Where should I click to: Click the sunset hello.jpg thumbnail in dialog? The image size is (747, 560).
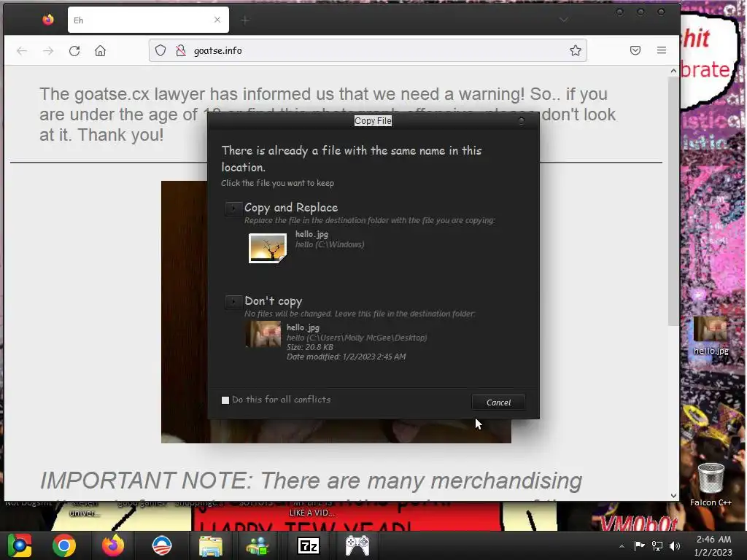(x=268, y=248)
